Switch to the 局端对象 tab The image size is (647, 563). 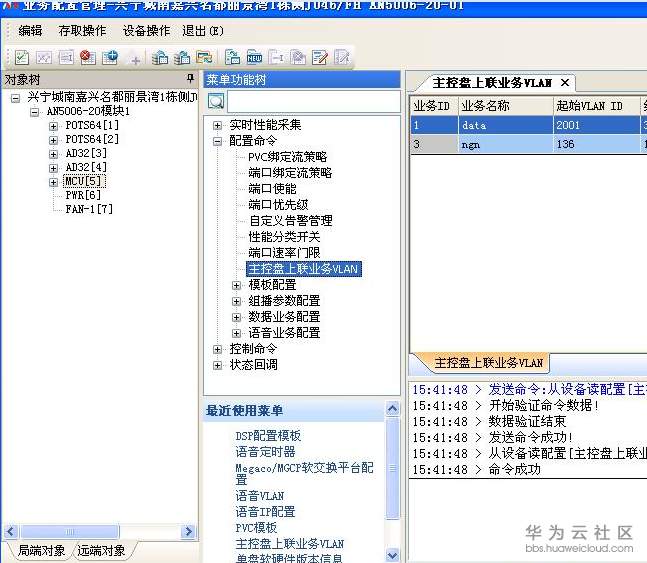click(x=42, y=550)
